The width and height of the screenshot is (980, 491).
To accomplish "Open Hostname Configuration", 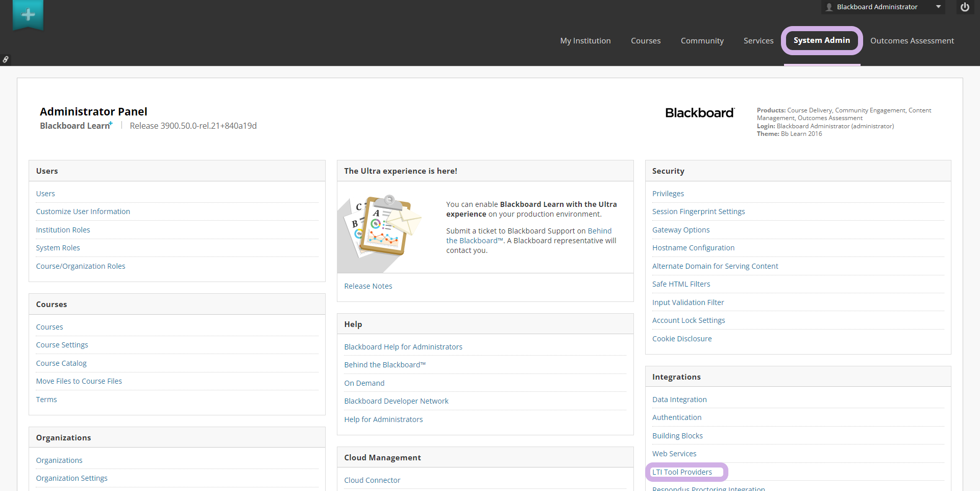I will coord(694,248).
